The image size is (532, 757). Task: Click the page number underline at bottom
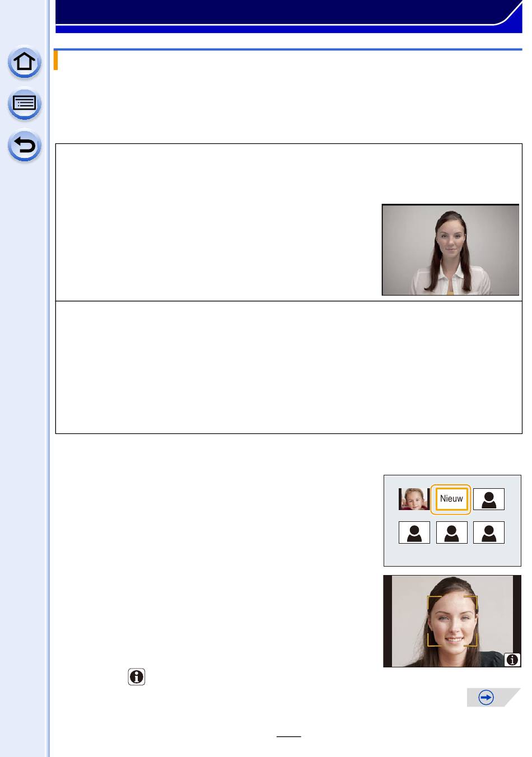point(289,737)
